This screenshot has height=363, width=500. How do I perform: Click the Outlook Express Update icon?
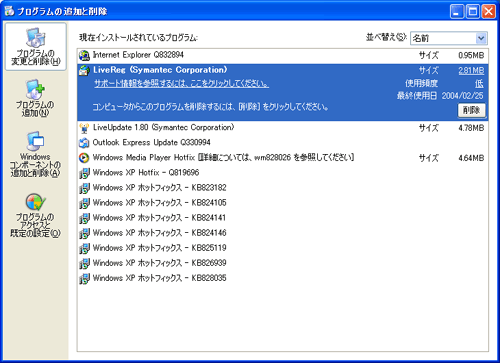click(x=84, y=143)
